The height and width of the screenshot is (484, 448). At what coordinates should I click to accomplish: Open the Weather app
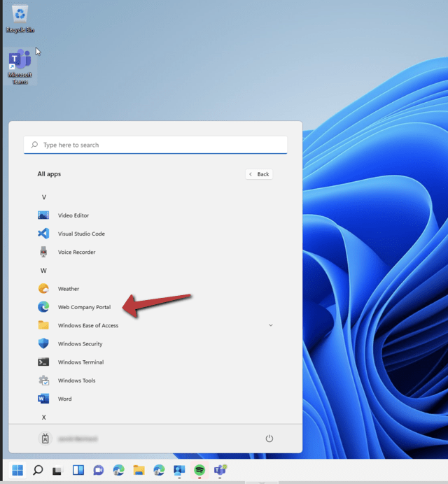(68, 289)
